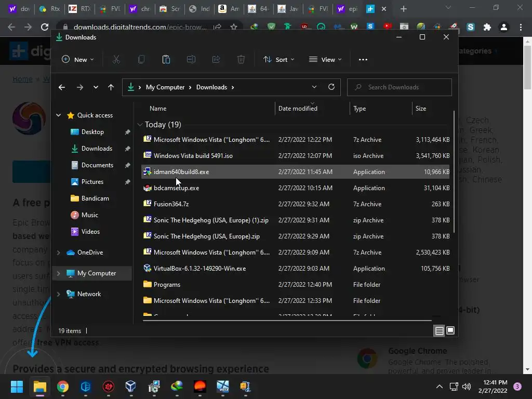532x399 pixels.
Task: Open Google Chrome from the taskbar
Action: point(63,387)
